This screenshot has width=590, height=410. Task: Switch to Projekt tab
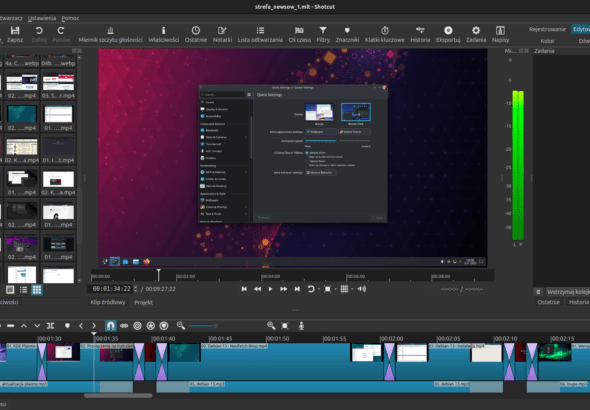pos(143,302)
